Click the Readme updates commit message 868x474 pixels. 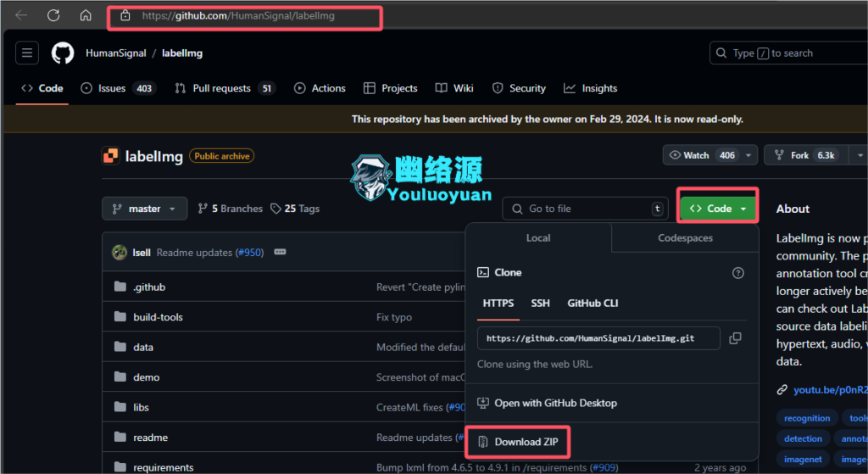tap(194, 253)
